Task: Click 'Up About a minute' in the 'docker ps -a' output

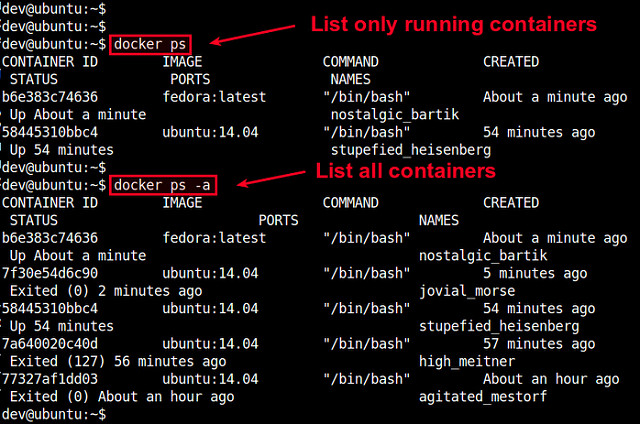Action: click(x=78, y=256)
